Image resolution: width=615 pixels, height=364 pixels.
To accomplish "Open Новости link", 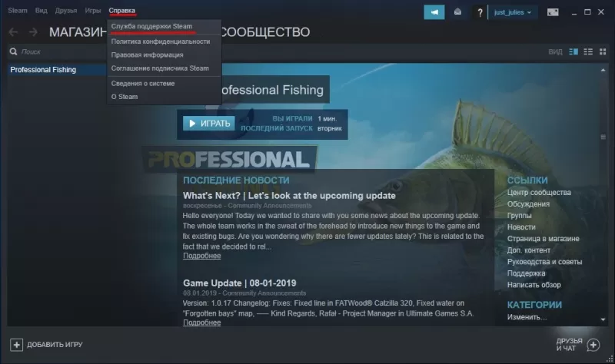I will tap(521, 227).
